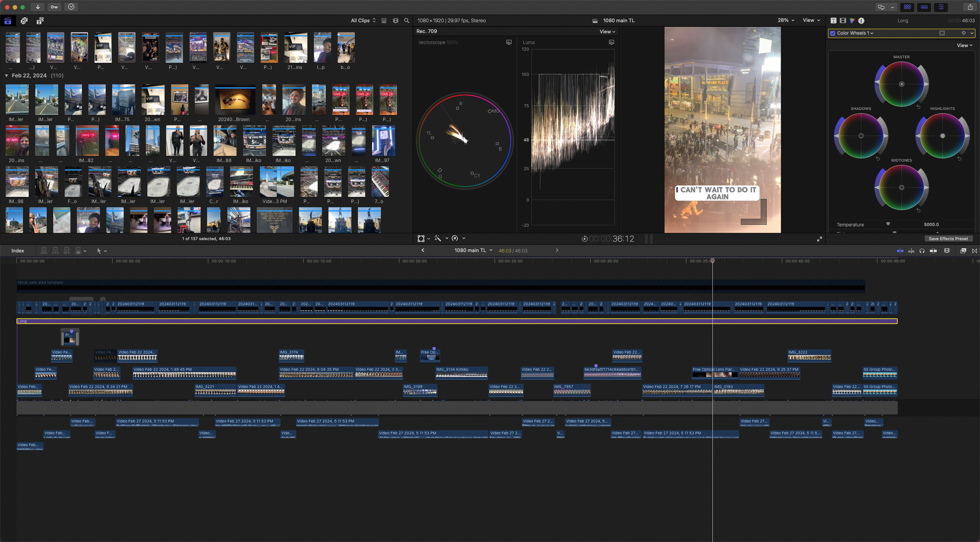Click the solo headphones icon

click(x=922, y=251)
